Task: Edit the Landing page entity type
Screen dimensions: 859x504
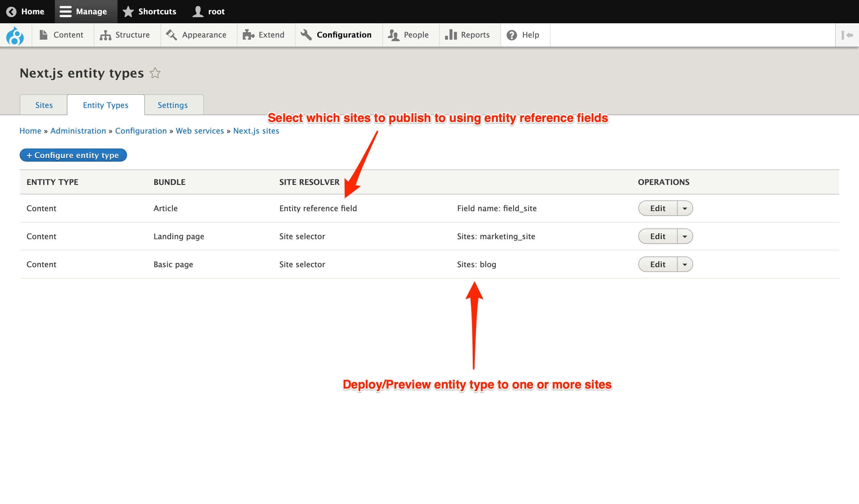Action: tap(658, 236)
